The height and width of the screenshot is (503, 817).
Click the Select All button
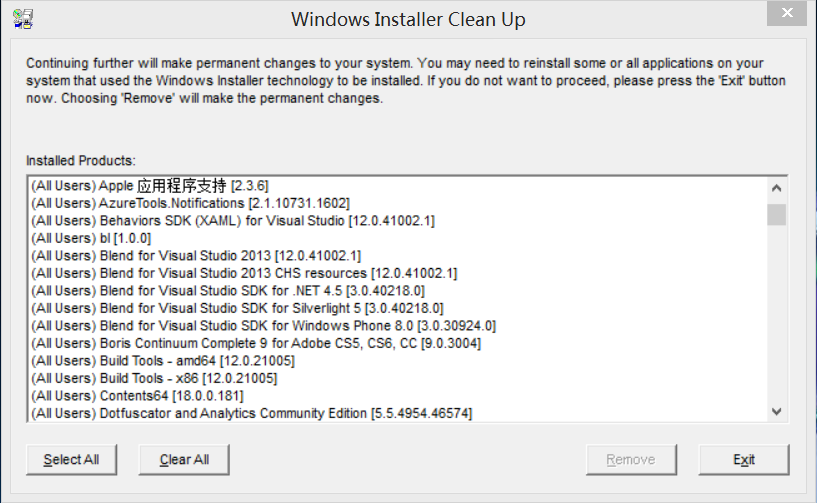point(71,460)
